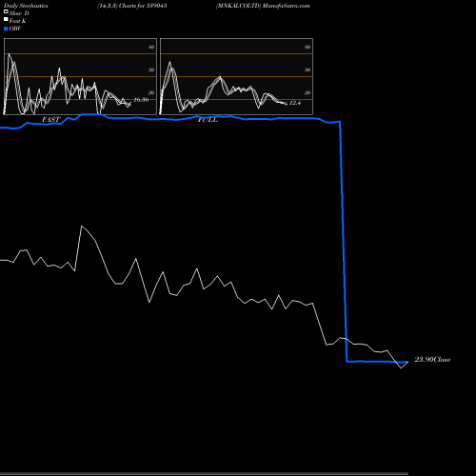Click the 50 level label in FAST chart
Screen dimensions: 476x476
point(151,69)
